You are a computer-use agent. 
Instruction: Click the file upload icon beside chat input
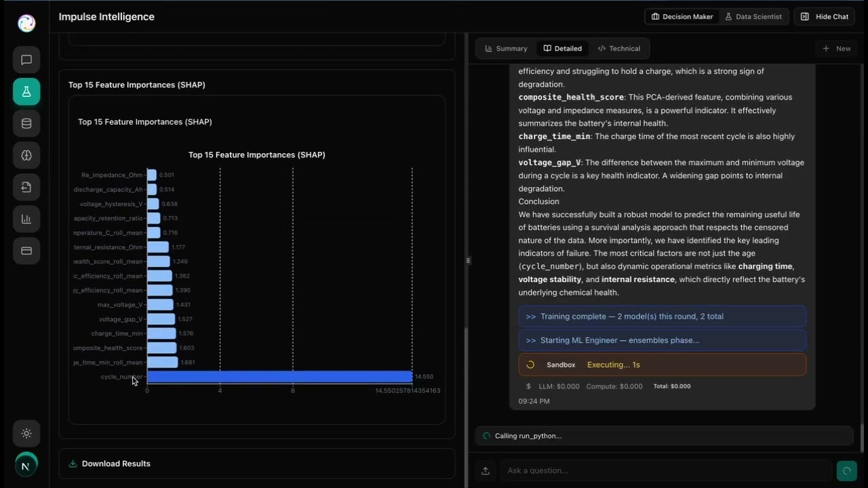pos(486,470)
